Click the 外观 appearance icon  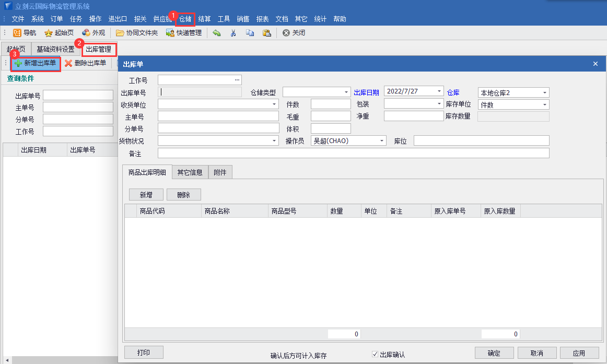point(86,33)
